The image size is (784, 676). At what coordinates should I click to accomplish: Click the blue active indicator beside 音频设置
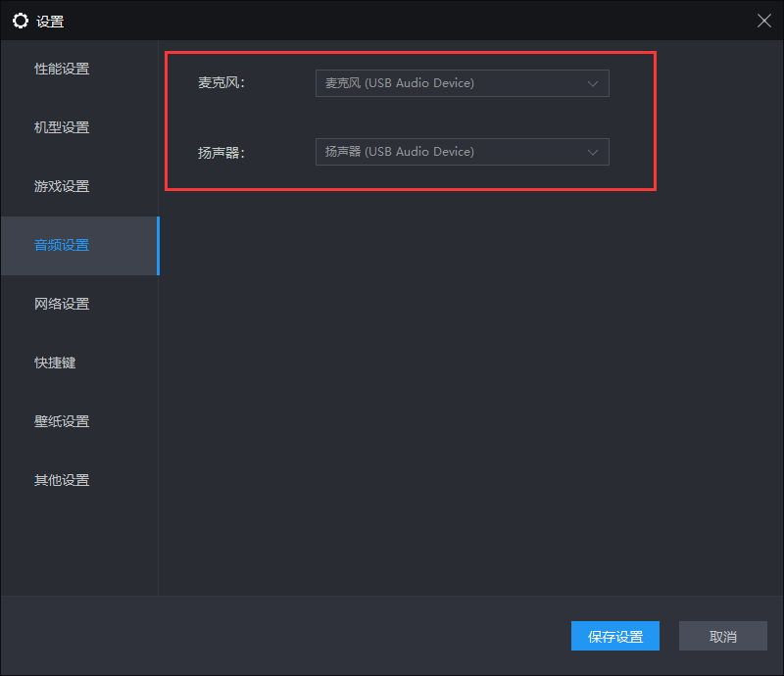point(158,246)
